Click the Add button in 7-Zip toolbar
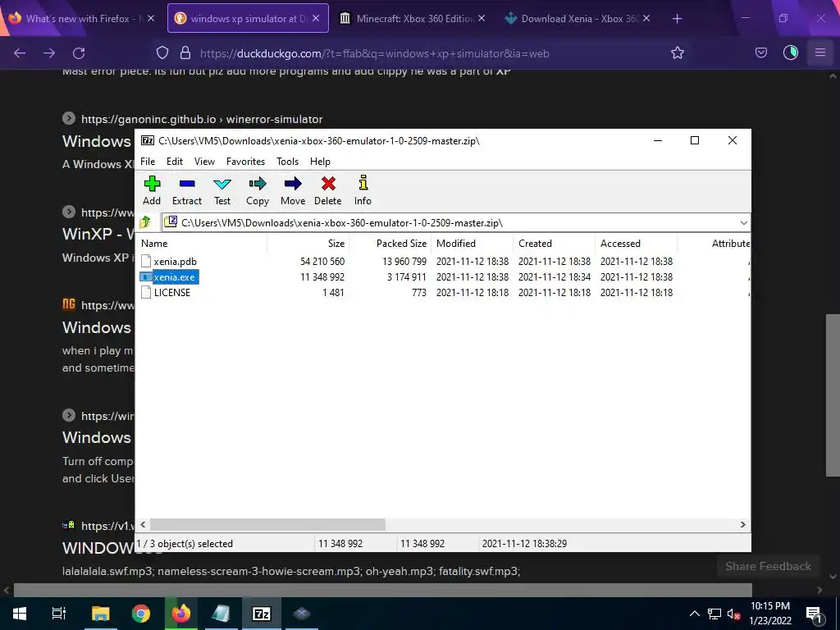840x630 pixels. [x=152, y=190]
